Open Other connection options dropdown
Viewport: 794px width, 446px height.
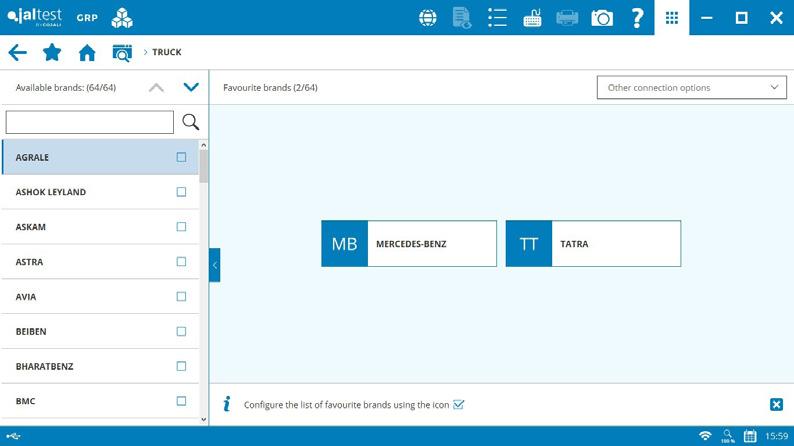(692, 88)
